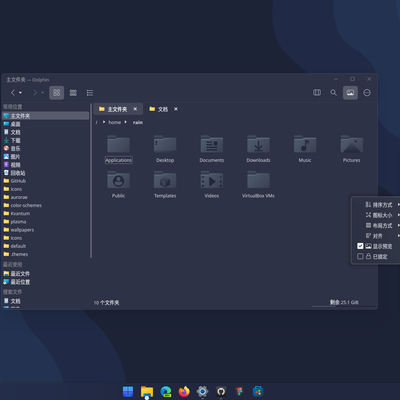
Task: Uncheck 显示预览 checkbox in context menu
Action: pos(360,246)
